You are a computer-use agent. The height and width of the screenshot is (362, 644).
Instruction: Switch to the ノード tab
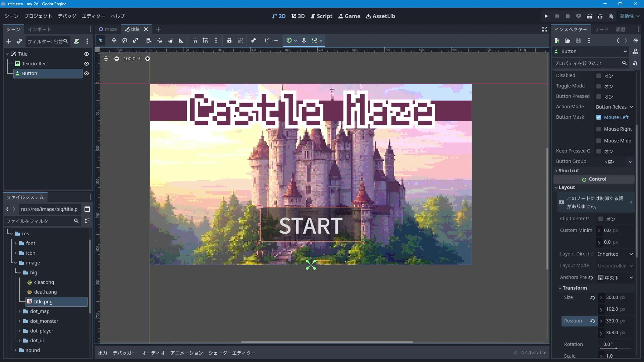602,29
